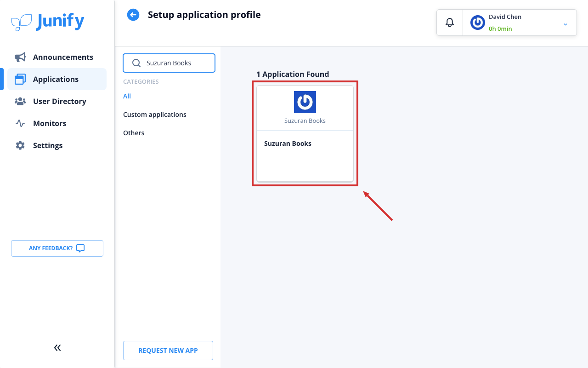The height and width of the screenshot is (368, 588).
Task: Click Request New App button
Action: (x=168, y=351)
